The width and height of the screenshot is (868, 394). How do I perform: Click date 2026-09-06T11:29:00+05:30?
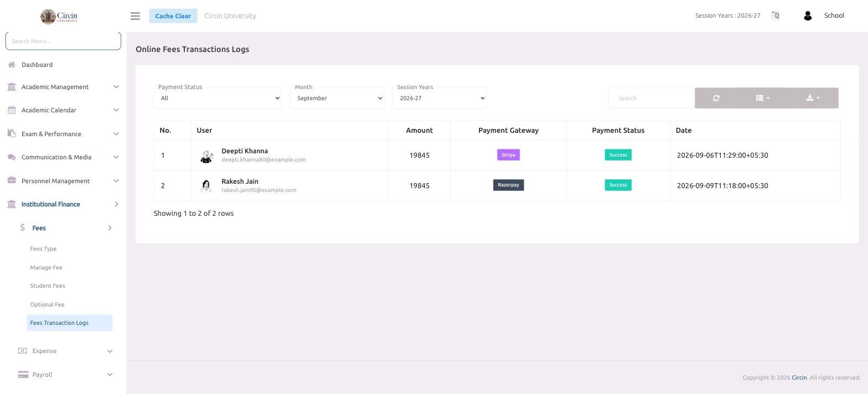722,155
